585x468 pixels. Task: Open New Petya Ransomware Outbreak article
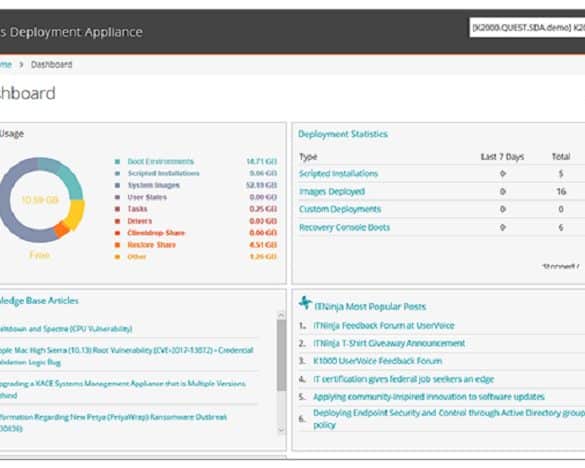[113, 423]
